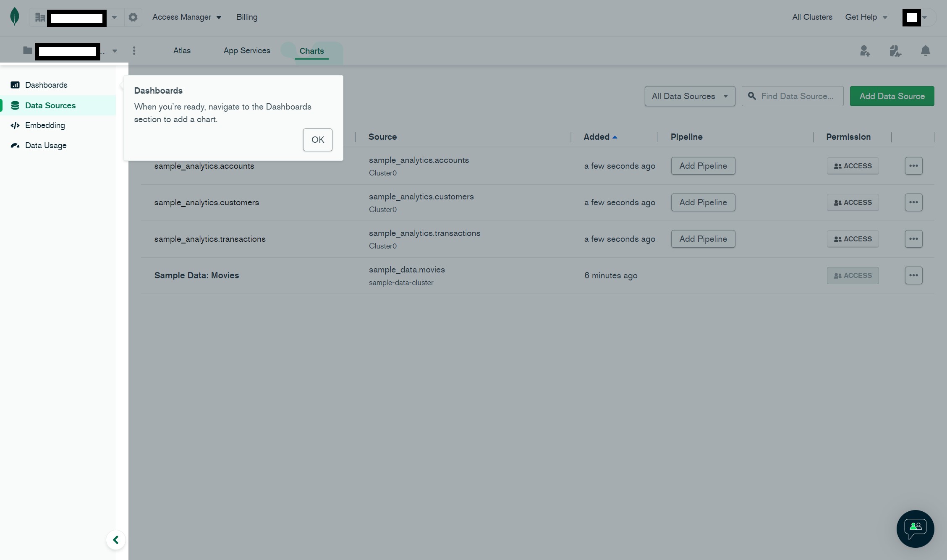The image size is (947, 560).
Task: Sort by Added column arrow
Action: point(615,137)
